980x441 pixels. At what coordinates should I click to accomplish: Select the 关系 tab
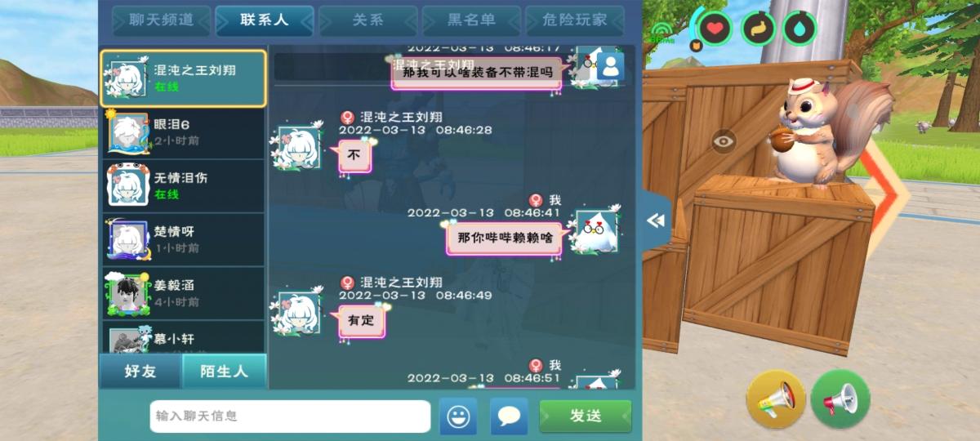(x=367, y=20)
